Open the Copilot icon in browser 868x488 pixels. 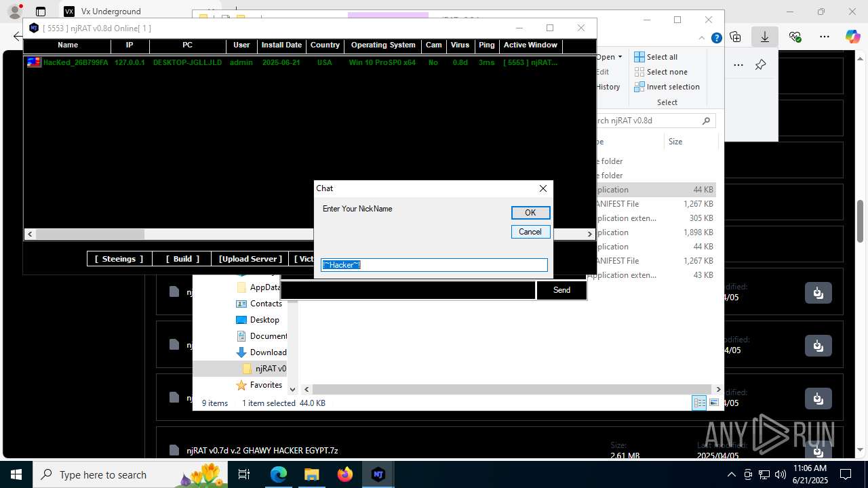pyautogui.click(x=852, y=37)
